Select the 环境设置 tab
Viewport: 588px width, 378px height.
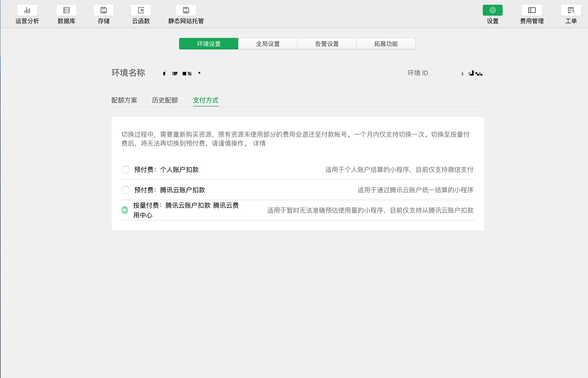tap(209, 44)
